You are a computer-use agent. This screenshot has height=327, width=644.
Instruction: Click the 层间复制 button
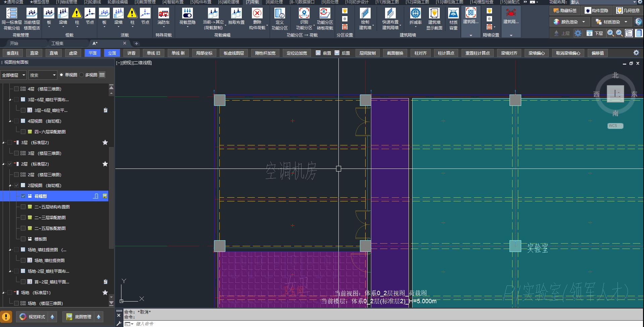click(x=367, y=53)
